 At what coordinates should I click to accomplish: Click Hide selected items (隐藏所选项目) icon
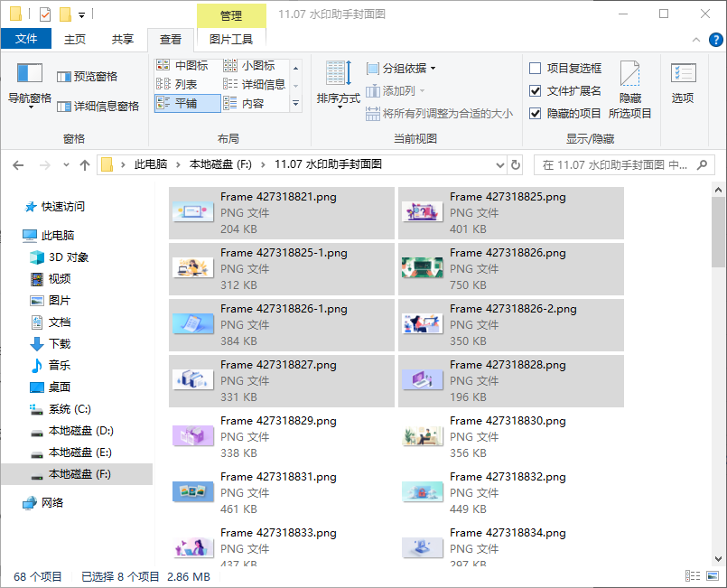[630, 89]
